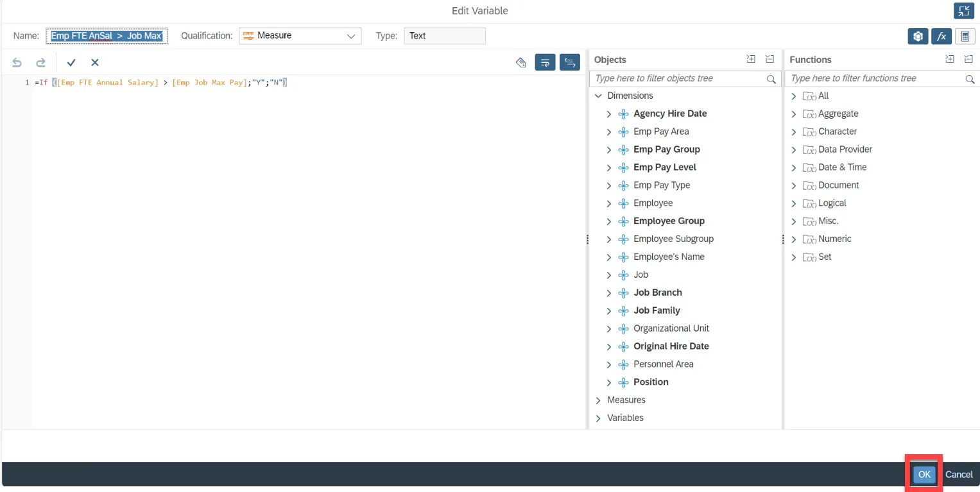The height and width of the screenshot is (492, 980).
Task: Cancel editing the variable
Action: (959, 475)
